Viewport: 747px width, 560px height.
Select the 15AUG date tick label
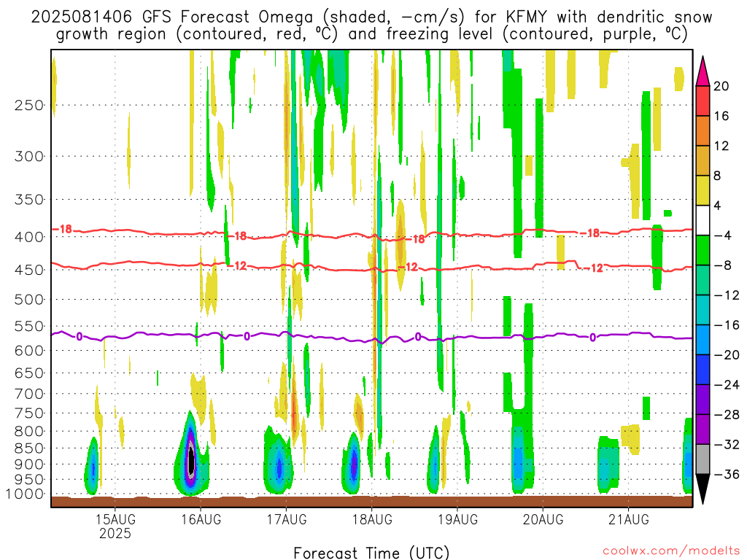(115, 518)
